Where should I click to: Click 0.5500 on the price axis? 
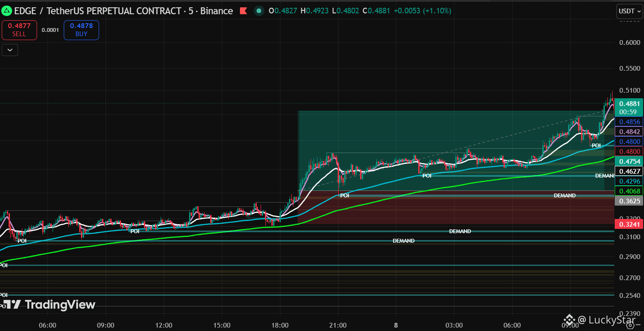(629, 69)
